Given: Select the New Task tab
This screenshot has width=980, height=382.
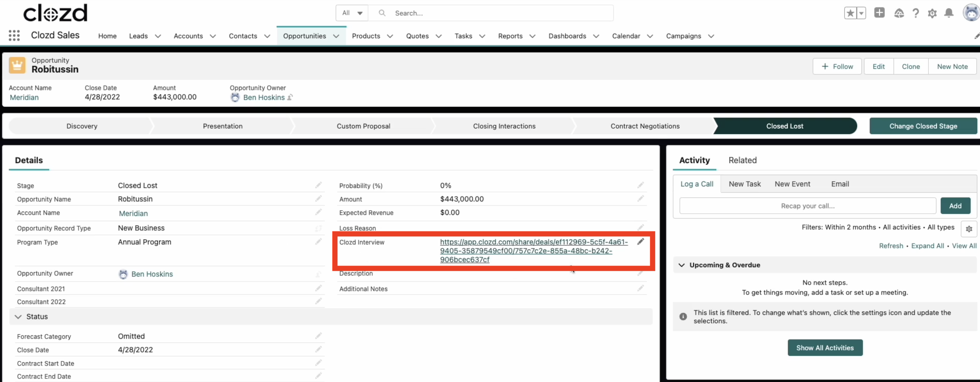Looking at the screenshot, I should click(x=744, y=183).
